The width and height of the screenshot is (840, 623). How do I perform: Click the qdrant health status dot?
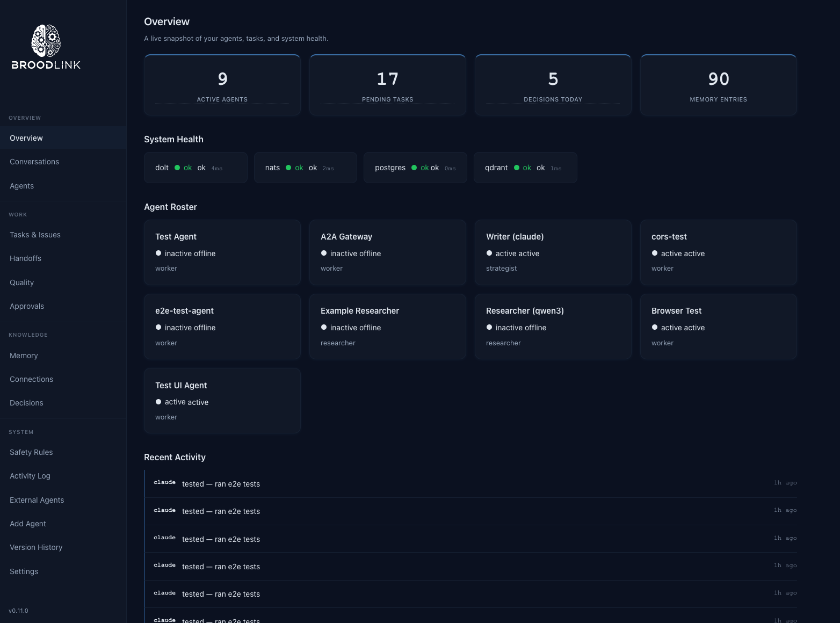(x=516, y=168)
